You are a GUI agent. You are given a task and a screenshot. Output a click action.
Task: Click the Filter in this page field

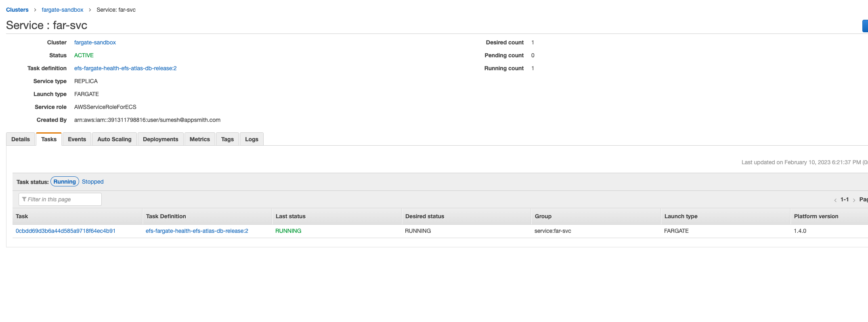[x=60, y=199]
